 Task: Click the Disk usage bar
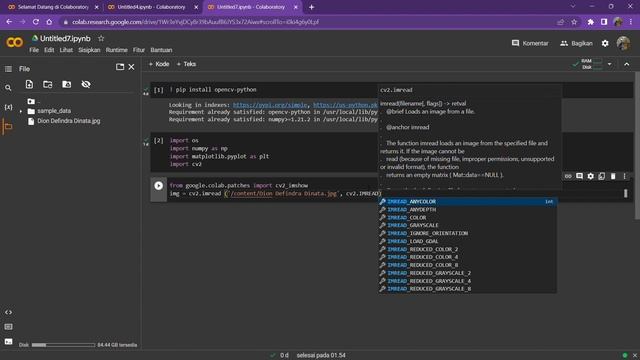[63, 345]
